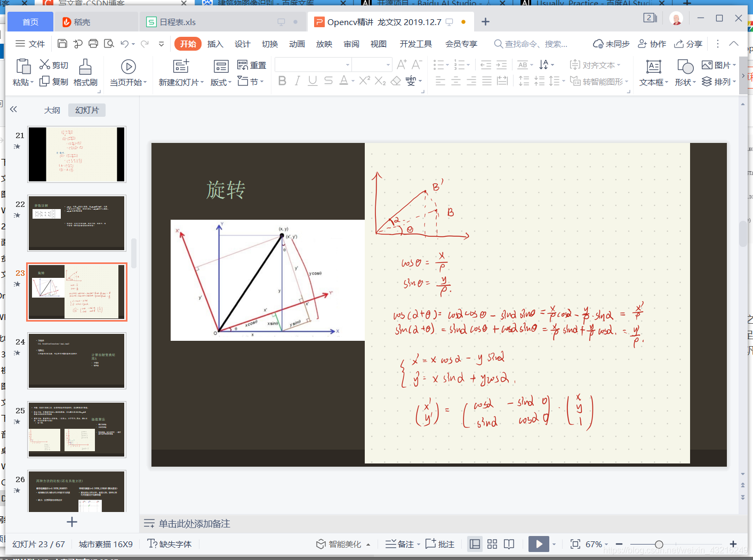This screenshot has width=753, height=560.
Task: Click the zoom in plus button
Action: 733,544
